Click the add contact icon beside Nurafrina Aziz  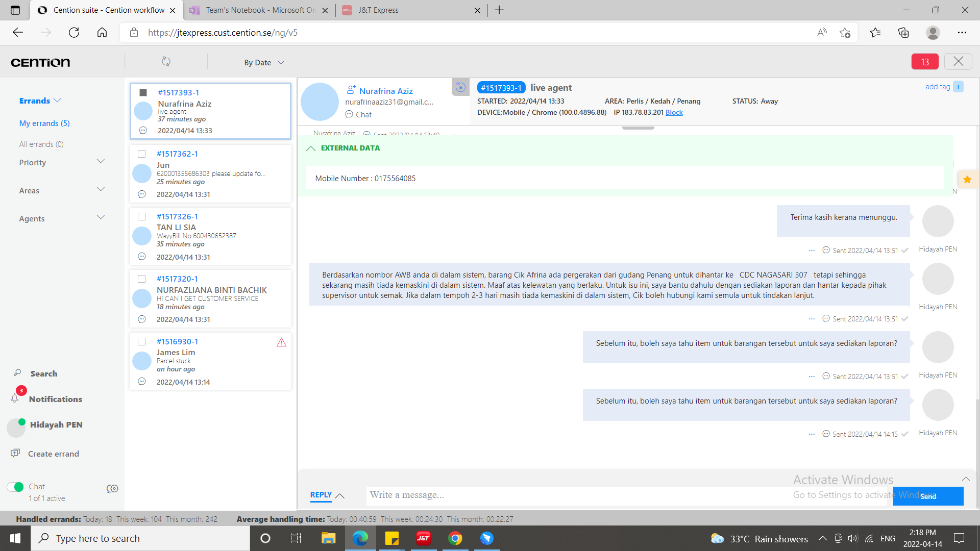(x=351, y=90)
